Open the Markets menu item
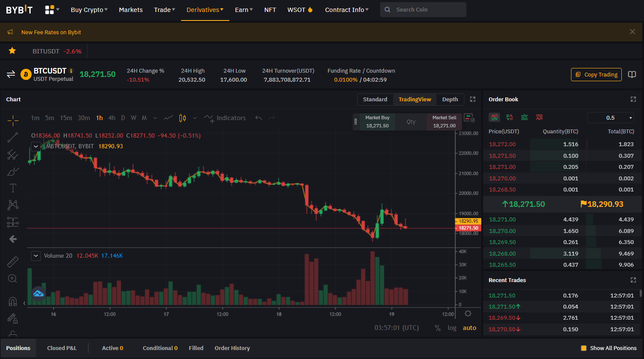This screenshot has width=644, height=359. point(131,9)
